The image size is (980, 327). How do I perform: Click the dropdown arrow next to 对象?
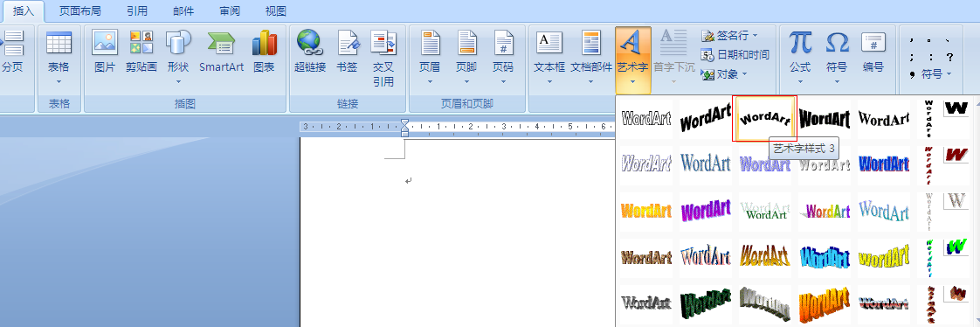(x=744, y=74)
